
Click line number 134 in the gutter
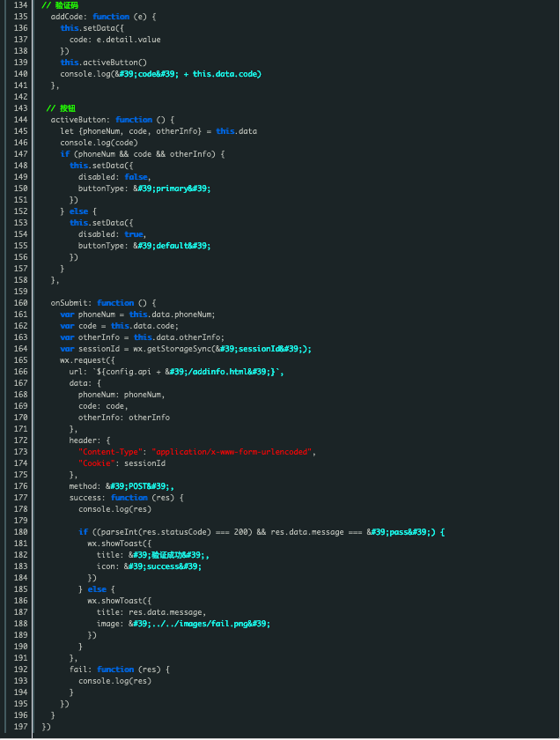click(17, 5)
